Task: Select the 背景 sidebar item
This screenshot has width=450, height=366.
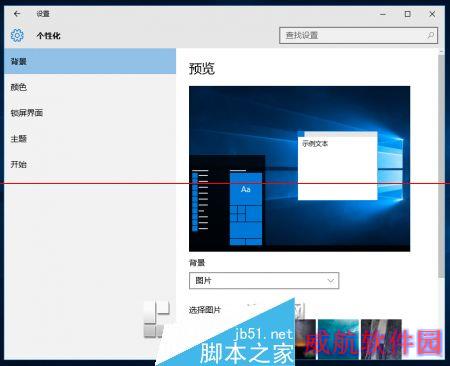Action: tap(90, 61)
